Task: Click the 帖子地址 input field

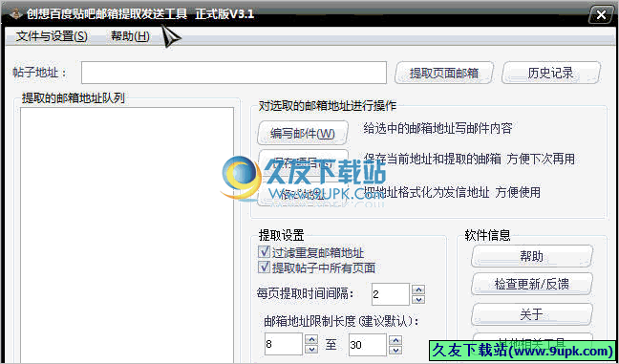Action: click(x=234, y=73)
